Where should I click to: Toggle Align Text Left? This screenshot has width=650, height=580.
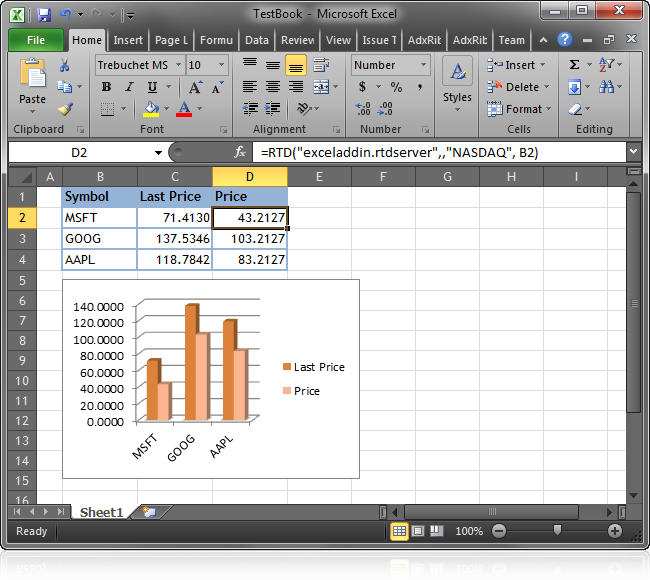(250, 87)
